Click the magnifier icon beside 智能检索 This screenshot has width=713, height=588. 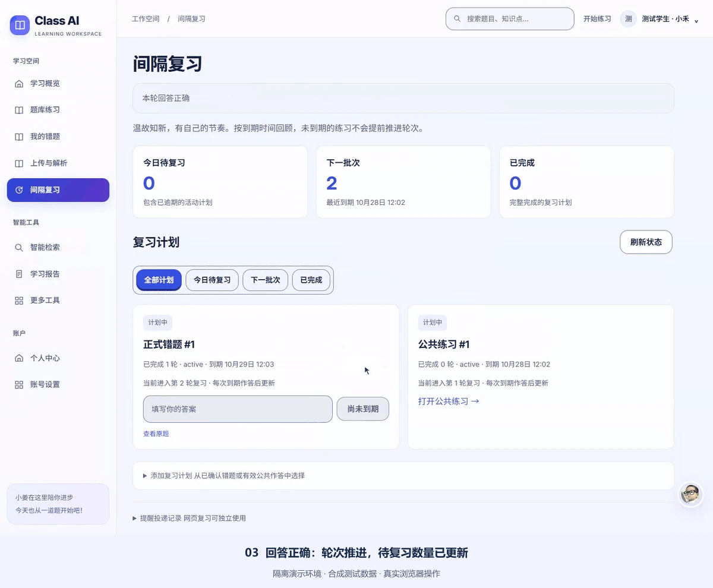tap(19, 248)
